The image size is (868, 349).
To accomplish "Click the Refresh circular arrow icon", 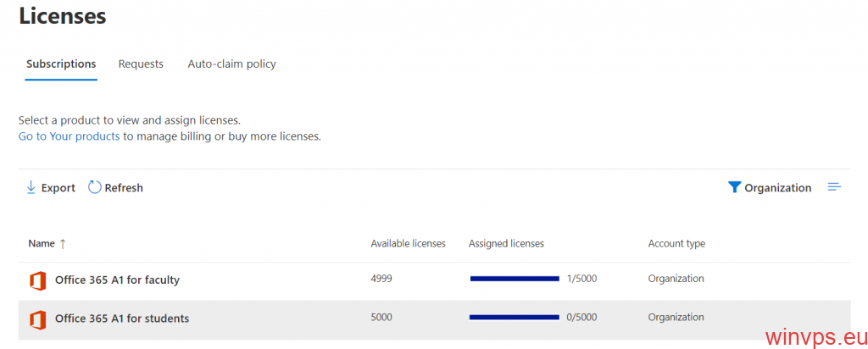I will tap(95, 187).
